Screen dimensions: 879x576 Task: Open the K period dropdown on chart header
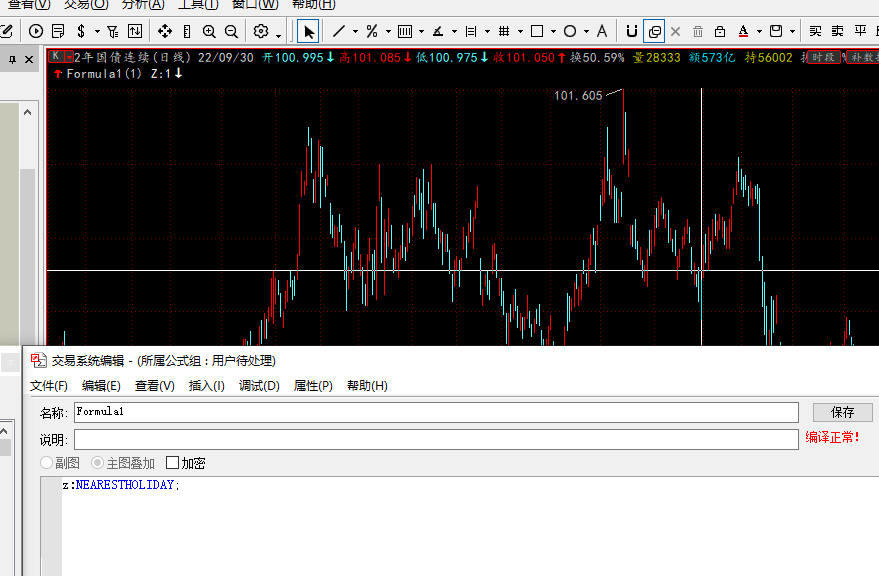coord(70,57)
